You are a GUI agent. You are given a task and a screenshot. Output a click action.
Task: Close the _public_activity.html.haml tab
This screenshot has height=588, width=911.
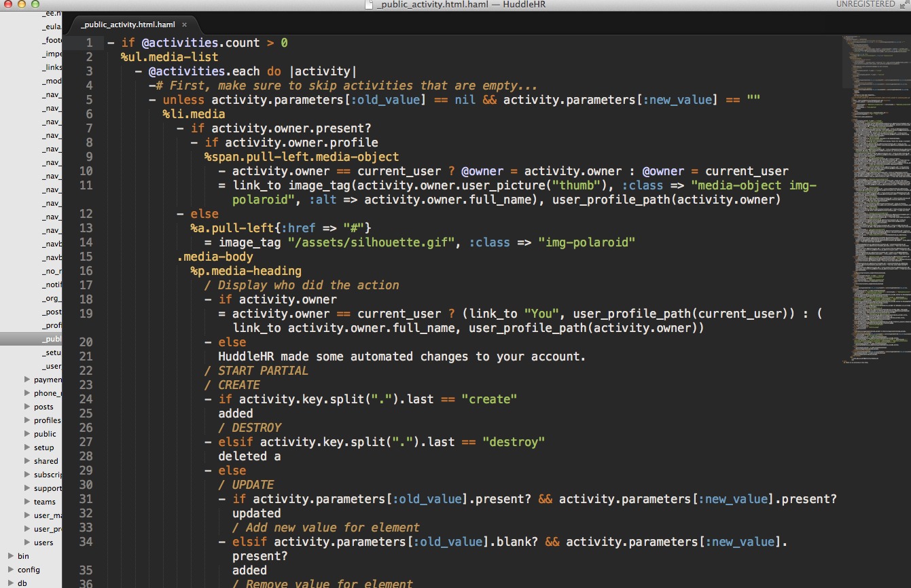[x=184, y=24]
